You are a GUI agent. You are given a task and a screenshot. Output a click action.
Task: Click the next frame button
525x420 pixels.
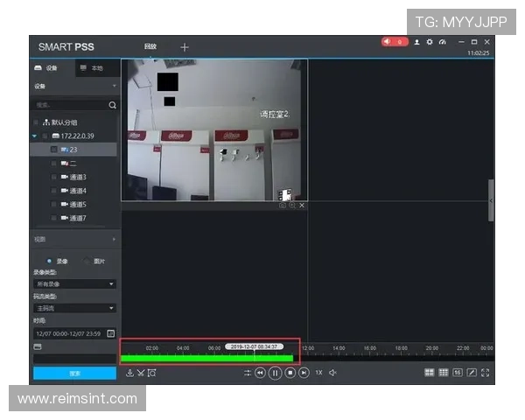pos(304,373)
